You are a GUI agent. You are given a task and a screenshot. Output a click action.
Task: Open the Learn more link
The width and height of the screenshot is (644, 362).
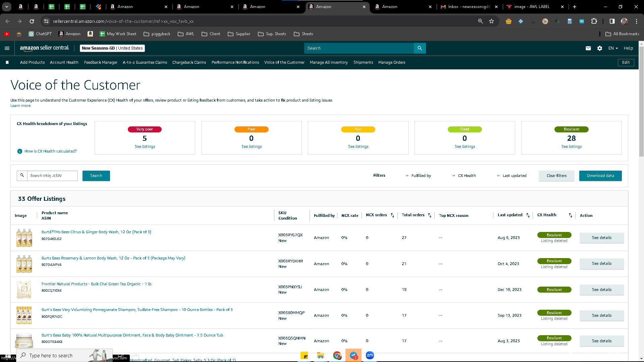(20, 106)
